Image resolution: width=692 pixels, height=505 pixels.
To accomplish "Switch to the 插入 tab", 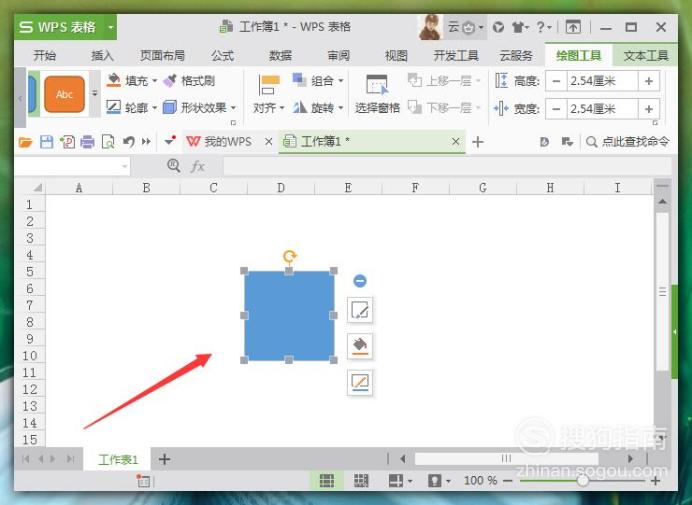I will [102, 56].
